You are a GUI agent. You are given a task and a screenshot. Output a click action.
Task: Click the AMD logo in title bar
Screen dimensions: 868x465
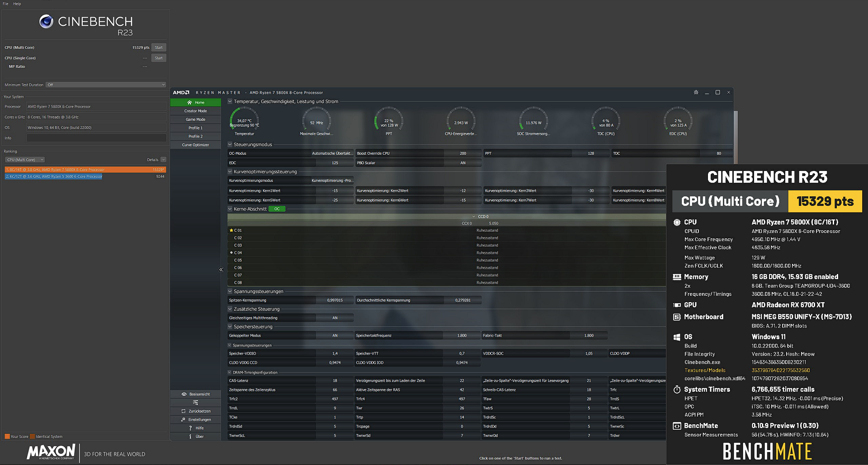pos(181,92)
